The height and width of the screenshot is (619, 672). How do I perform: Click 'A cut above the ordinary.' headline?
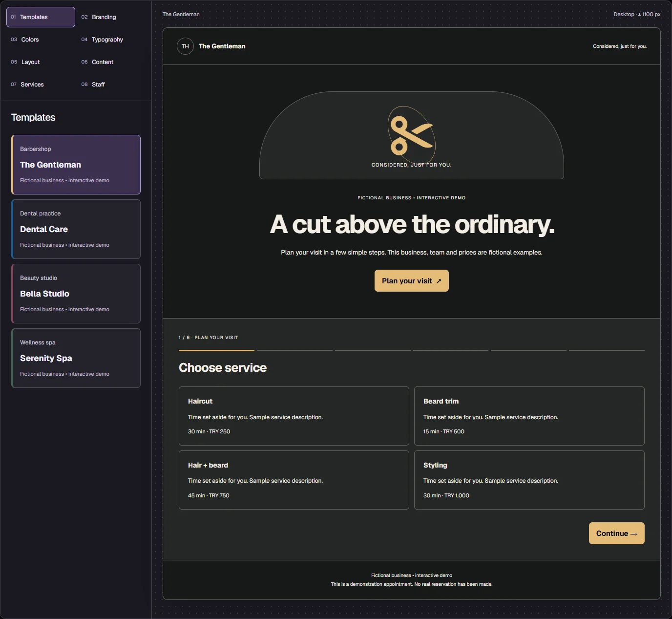click(412, 225)
